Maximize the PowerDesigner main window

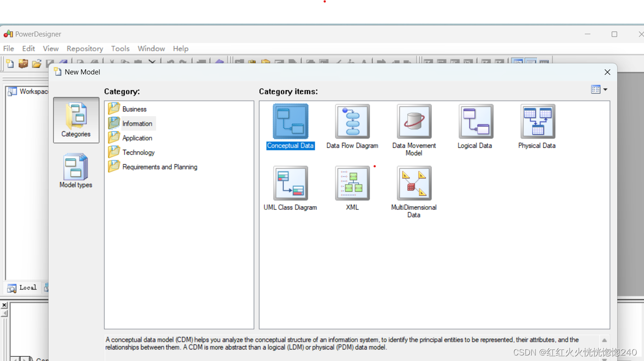tap(614, 34)
